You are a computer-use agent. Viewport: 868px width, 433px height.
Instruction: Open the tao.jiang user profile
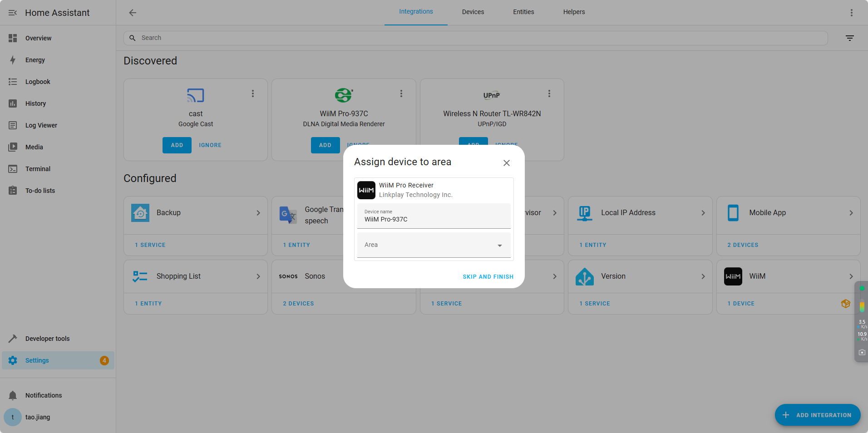coord(58,417)
